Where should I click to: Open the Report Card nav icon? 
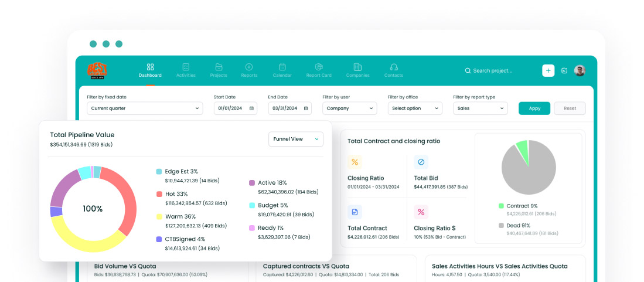tap(319, 67)
